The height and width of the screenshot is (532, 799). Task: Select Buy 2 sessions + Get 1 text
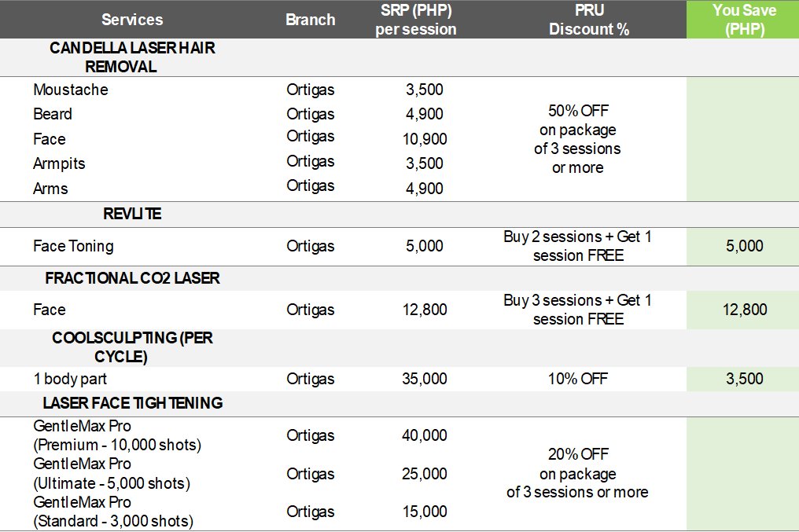click(578, 246)
